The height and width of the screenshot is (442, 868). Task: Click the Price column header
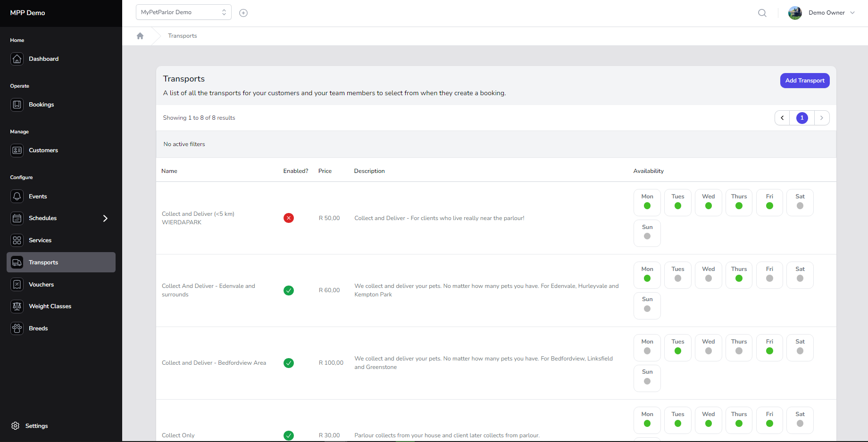coord(325,171)
